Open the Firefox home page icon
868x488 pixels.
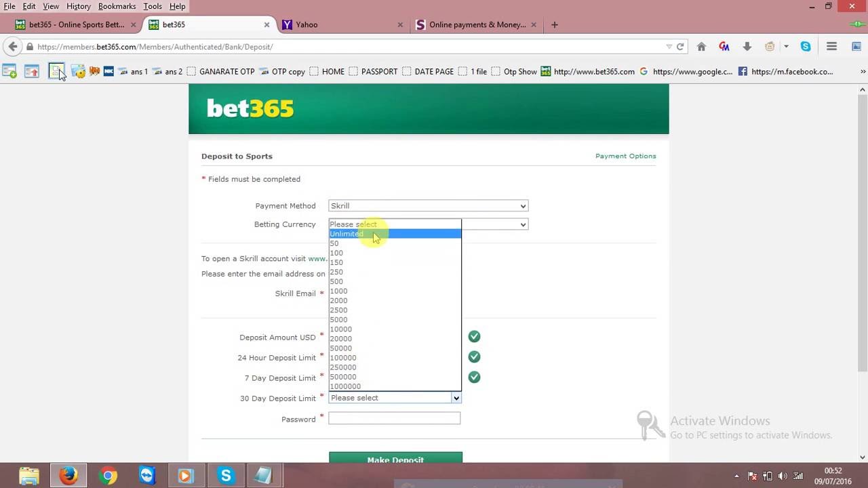point(702,47)
